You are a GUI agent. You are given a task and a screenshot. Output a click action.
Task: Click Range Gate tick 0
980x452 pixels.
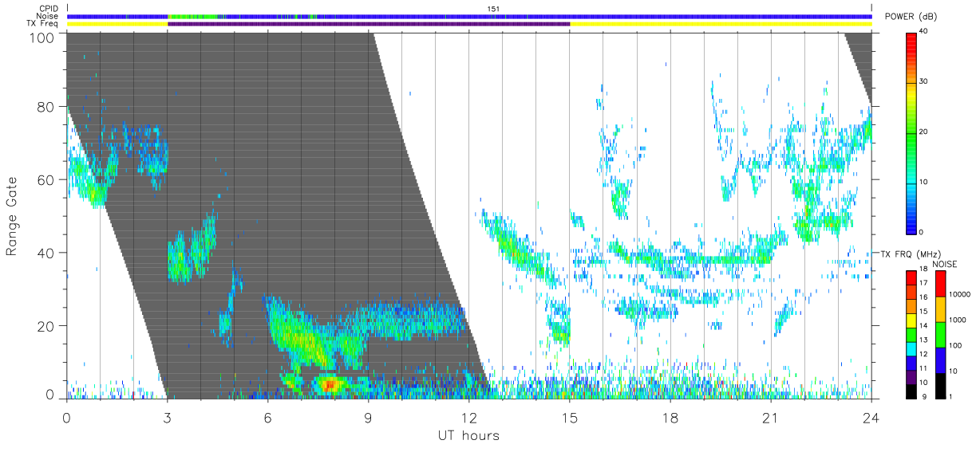(x=50, y=395)
